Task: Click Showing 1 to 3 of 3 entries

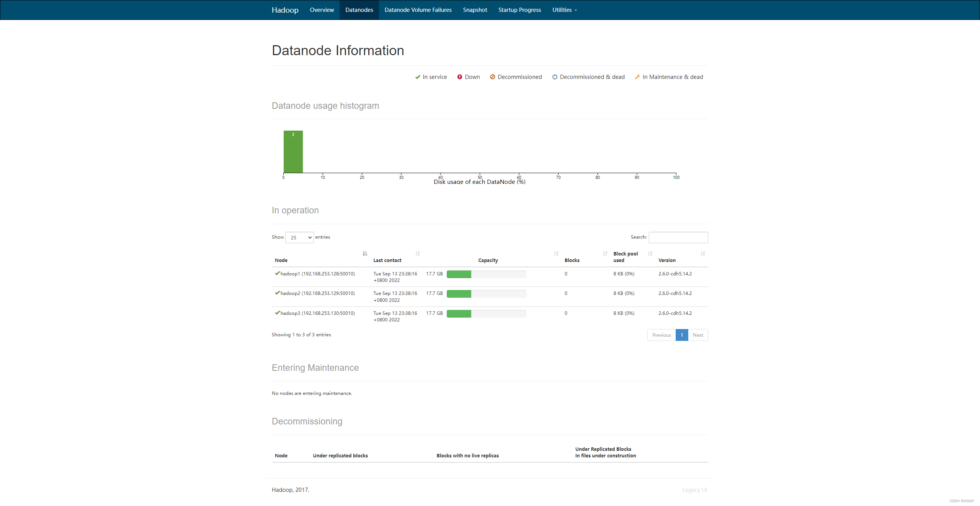Action: (x=301, y=335)
